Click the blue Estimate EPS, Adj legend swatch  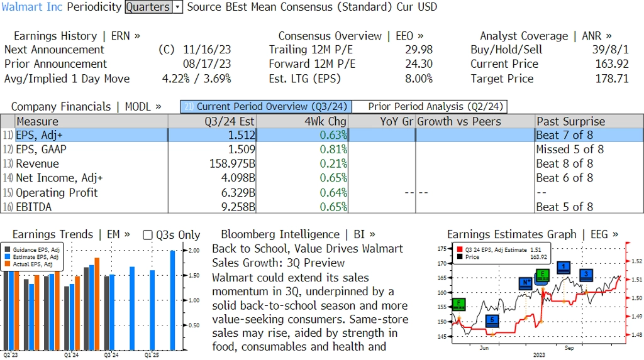point(8,256)
